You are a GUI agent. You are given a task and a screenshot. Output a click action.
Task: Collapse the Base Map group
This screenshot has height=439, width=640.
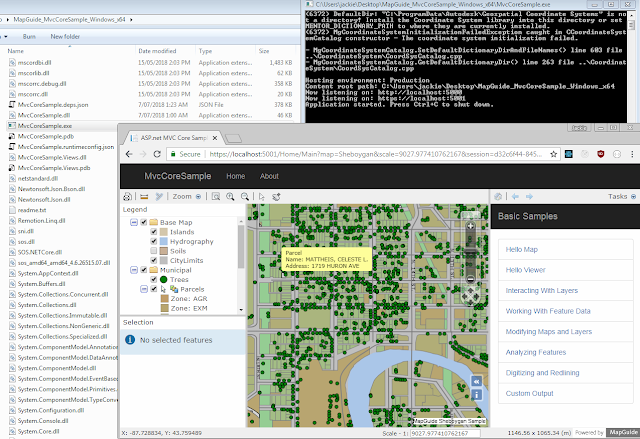coord(133,222)
